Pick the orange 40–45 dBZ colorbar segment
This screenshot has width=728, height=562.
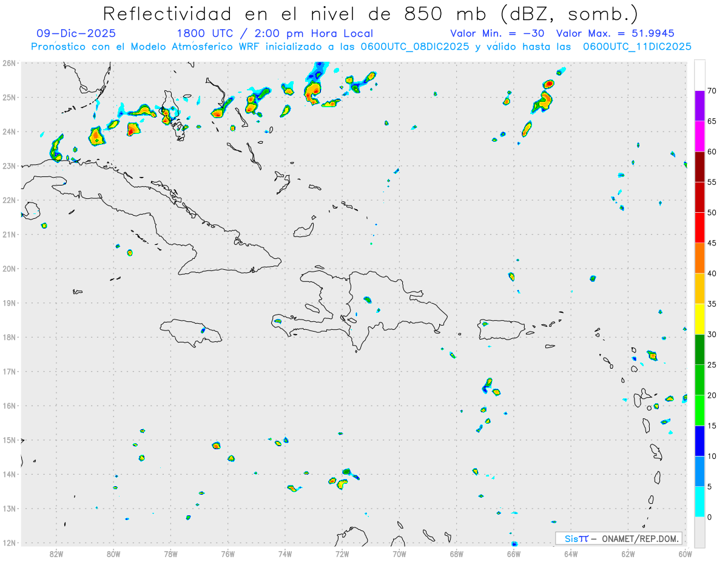point(699,258)
